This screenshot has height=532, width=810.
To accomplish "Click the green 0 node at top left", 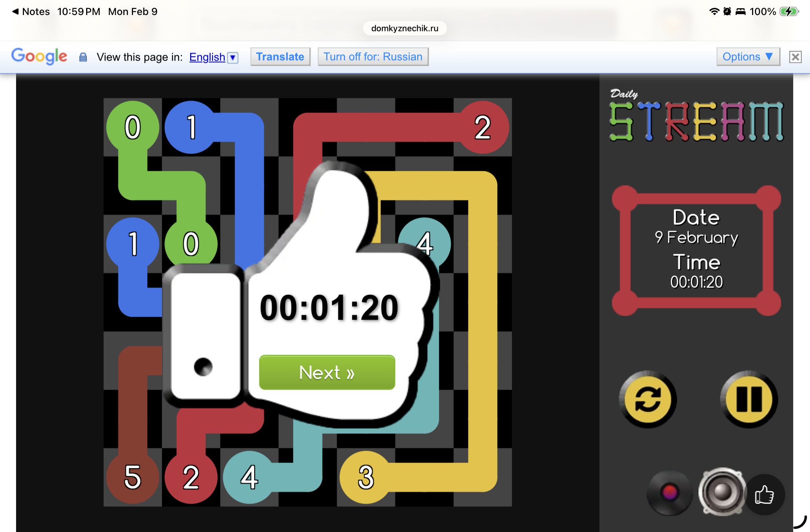I will [133, 127].
